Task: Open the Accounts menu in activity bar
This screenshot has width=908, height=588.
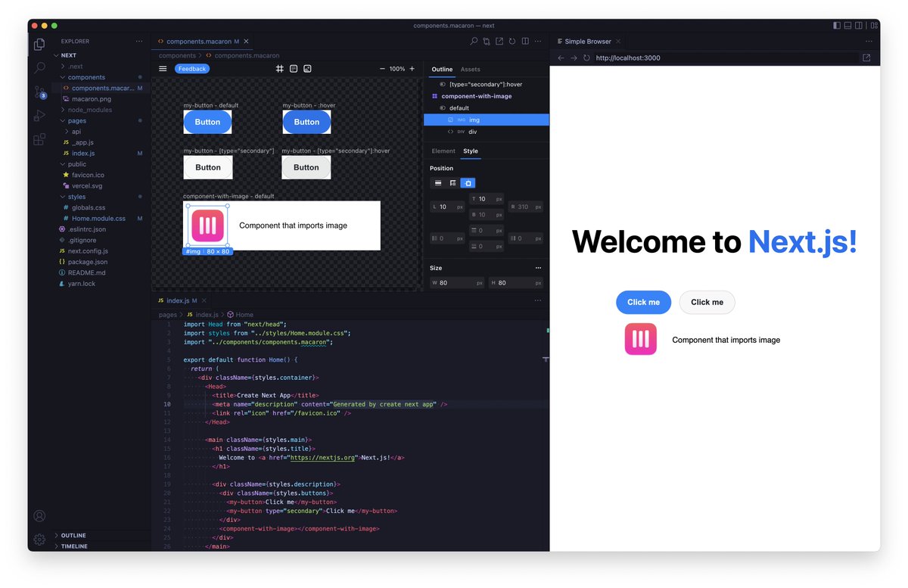Action: 39,516
